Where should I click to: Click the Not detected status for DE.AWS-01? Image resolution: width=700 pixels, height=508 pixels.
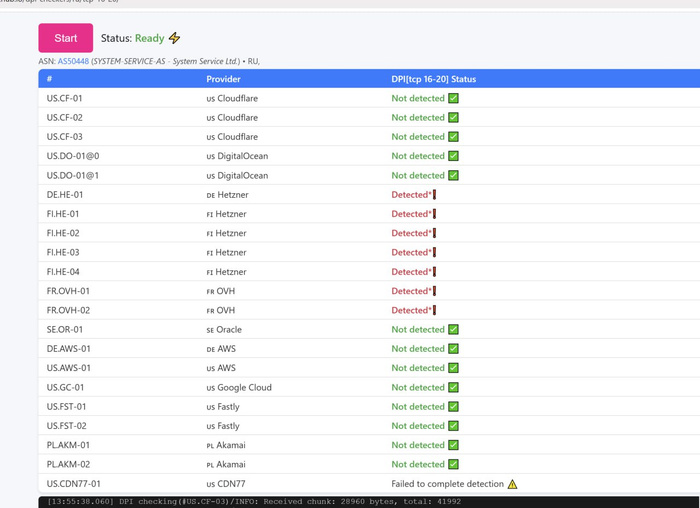click(x=417, y=349)
